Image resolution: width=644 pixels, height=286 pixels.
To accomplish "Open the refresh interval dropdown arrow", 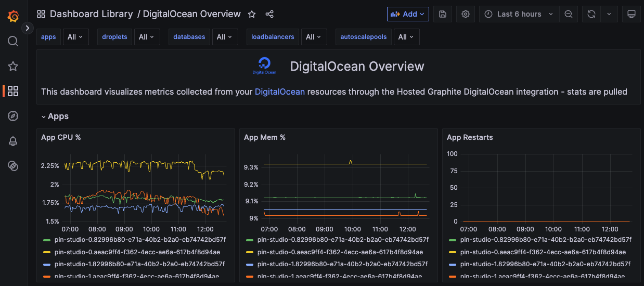I will [609, 14].
